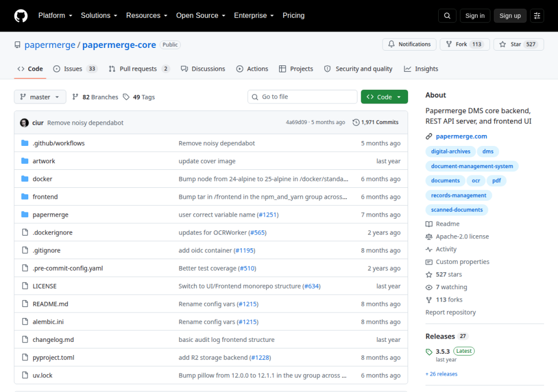Open the + 26 releases link
Screen dimensions: 558x392
[441, 374]
